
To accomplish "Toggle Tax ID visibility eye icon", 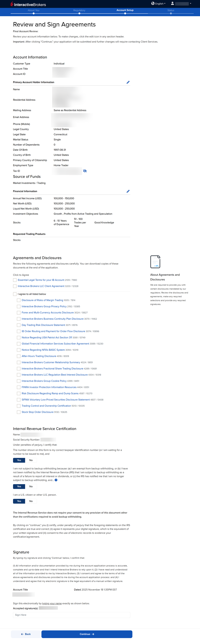I will click(x=85, y=171).
